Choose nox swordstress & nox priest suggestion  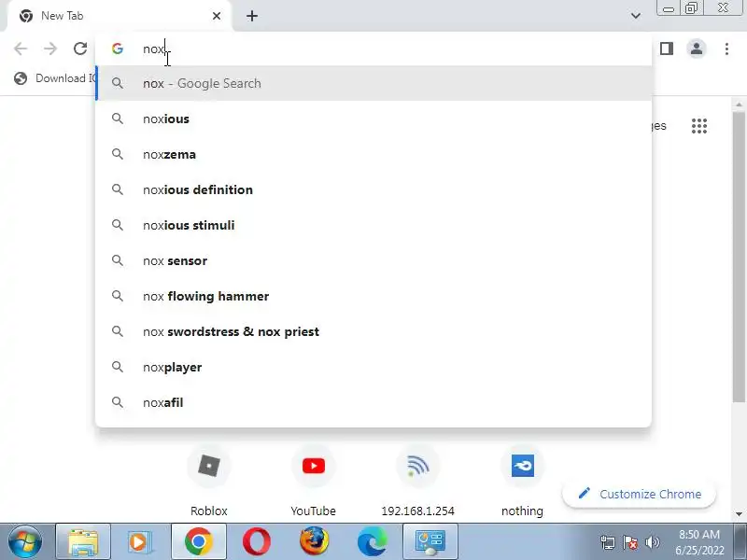[373, 331]
